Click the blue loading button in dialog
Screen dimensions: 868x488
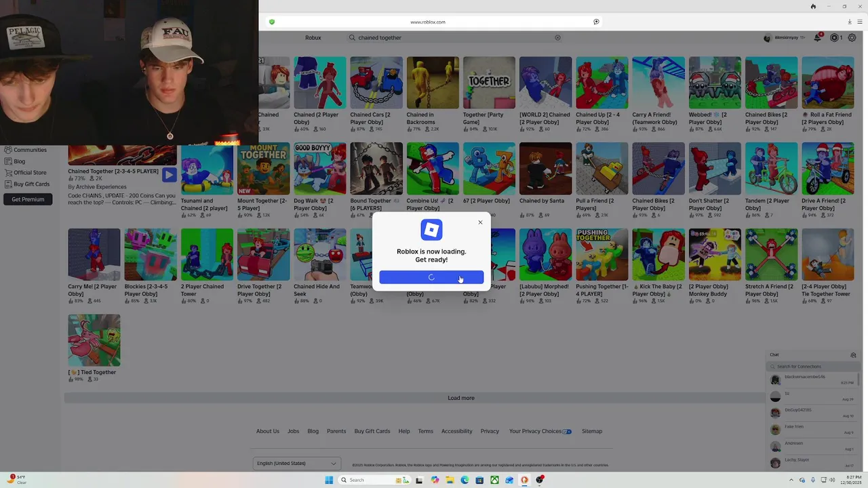point(431,277)
